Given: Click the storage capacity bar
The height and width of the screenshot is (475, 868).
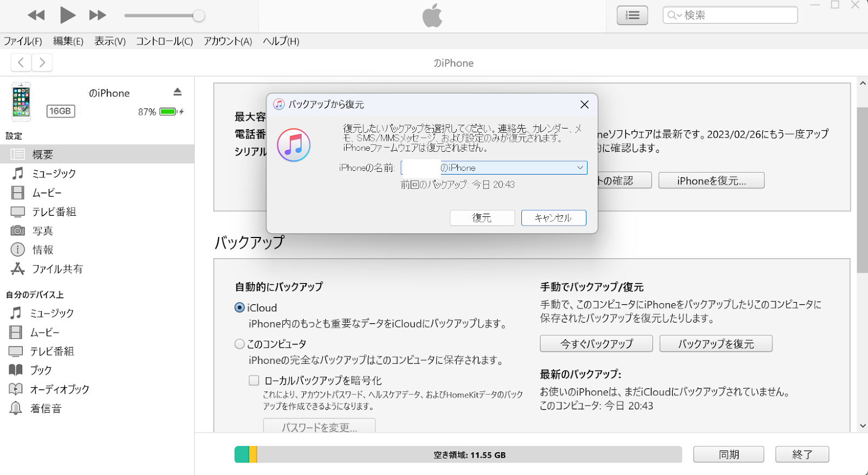Looking at the screenshot, I should [458, 454].
